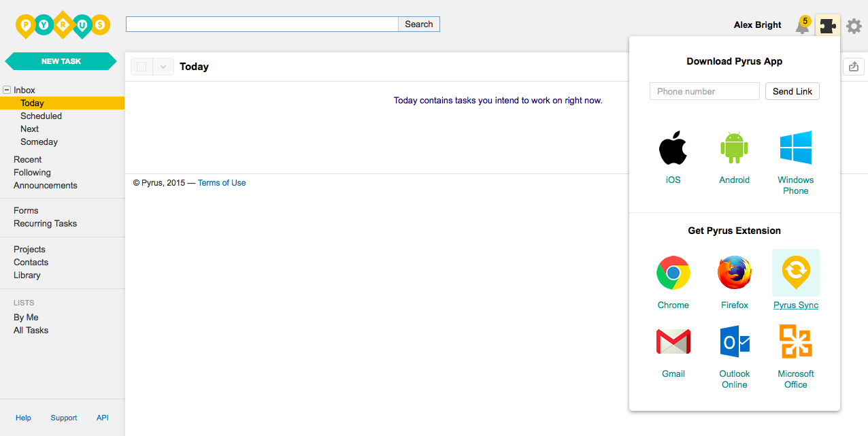Click the Search button
This screenshot has width=868, height=436.
tap(419, 24)
